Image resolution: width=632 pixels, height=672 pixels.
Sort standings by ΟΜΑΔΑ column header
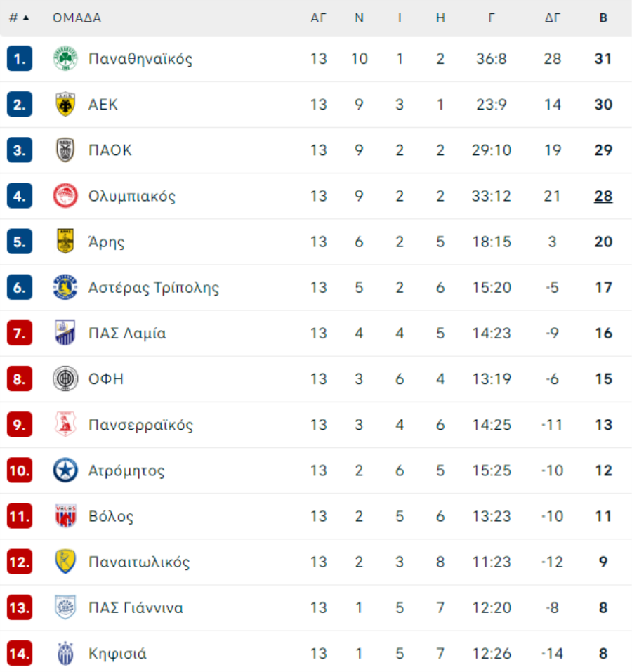(77, 18)
